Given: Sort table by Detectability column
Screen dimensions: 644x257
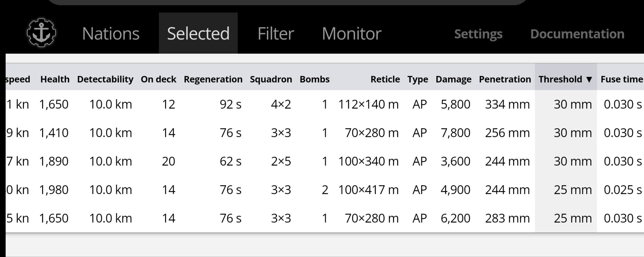Looking at the screenshot, I should [105, 79].
